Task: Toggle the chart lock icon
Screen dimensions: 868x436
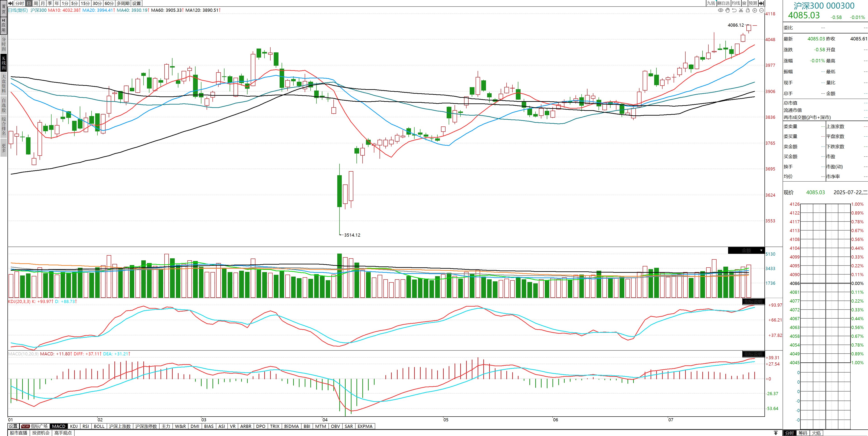Action: (748, 10)
